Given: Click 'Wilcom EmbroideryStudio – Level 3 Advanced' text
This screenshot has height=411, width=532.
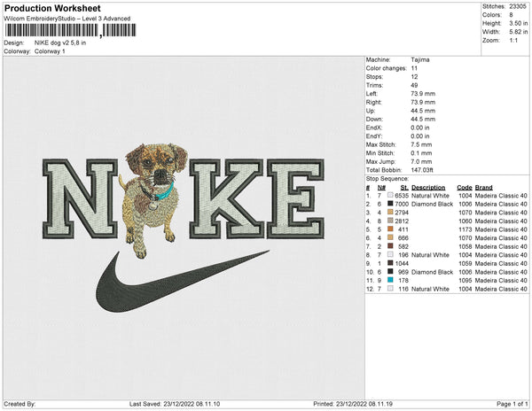Looking at the screenshot, I should tap(67, 19).
